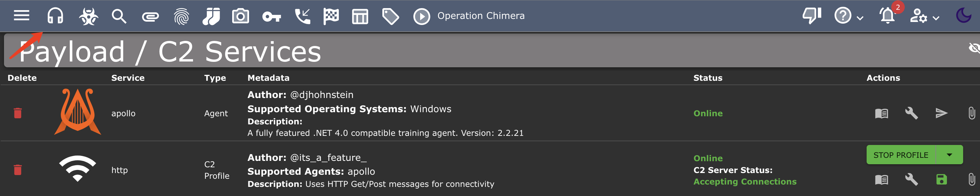Toggle the dark mode moon icon
The image size is (980, 196).
(x=964, y=16)
